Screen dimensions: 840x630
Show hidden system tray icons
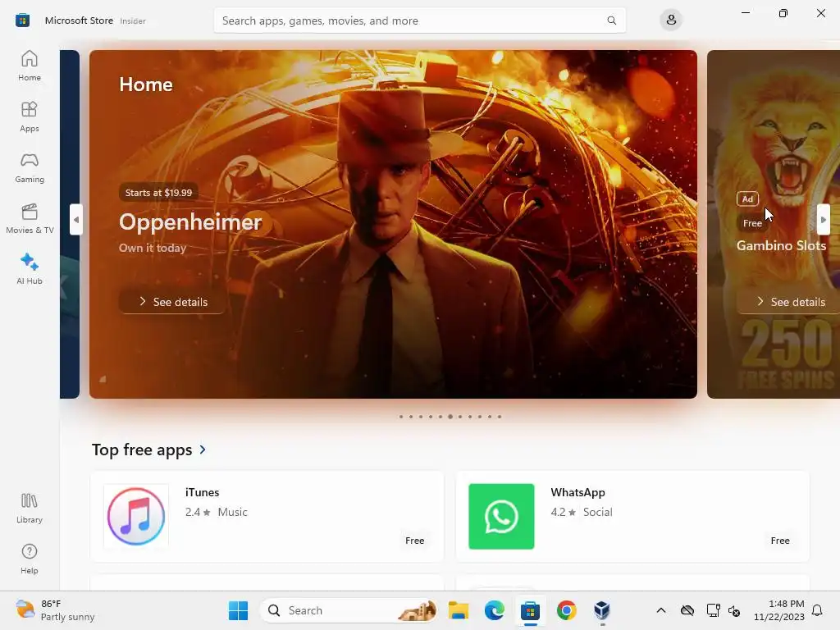pos(661,610)
